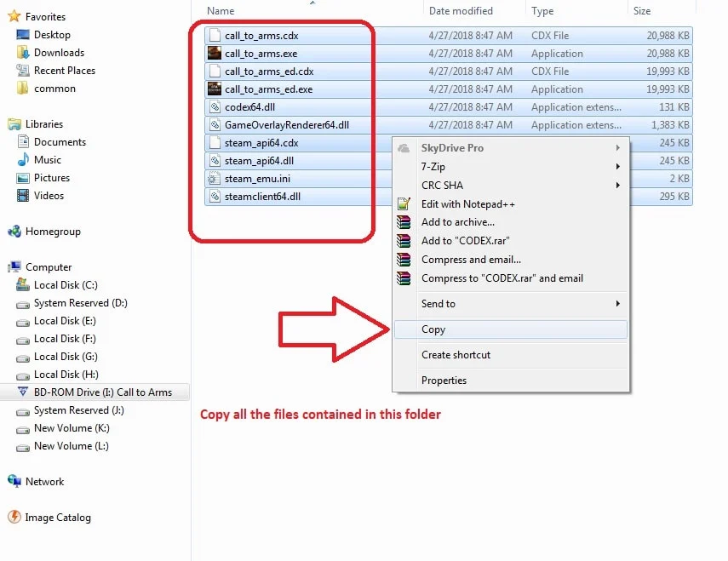The width and height of the screenshot is (728, 561).
Task: Open the CRC SHA submenu
Action: (x=442, y=186)
